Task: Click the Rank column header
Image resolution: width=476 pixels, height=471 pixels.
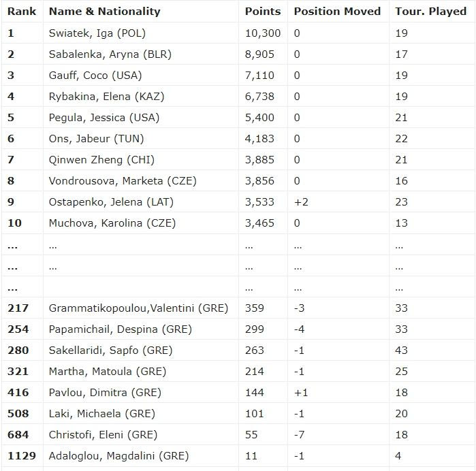Action: (22, 12)
